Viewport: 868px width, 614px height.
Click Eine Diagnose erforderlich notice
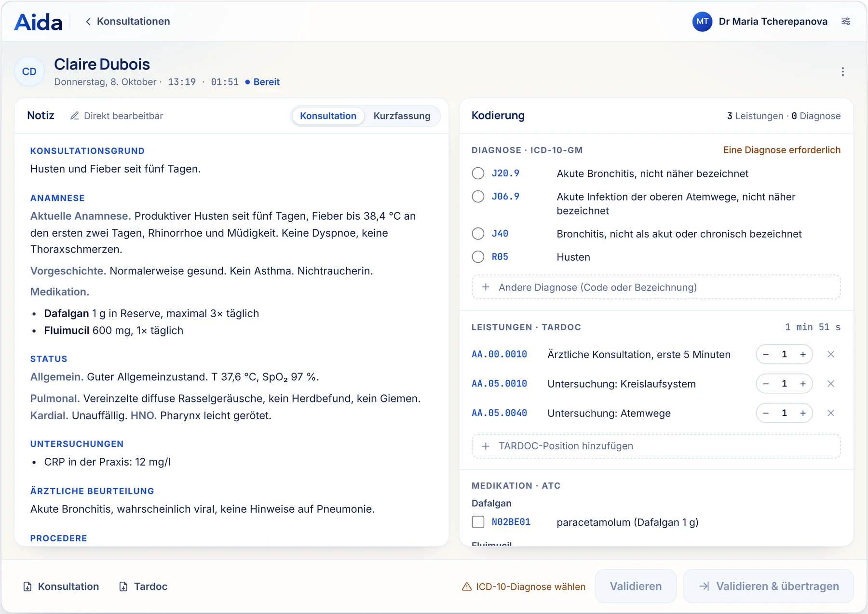(782, 150)
